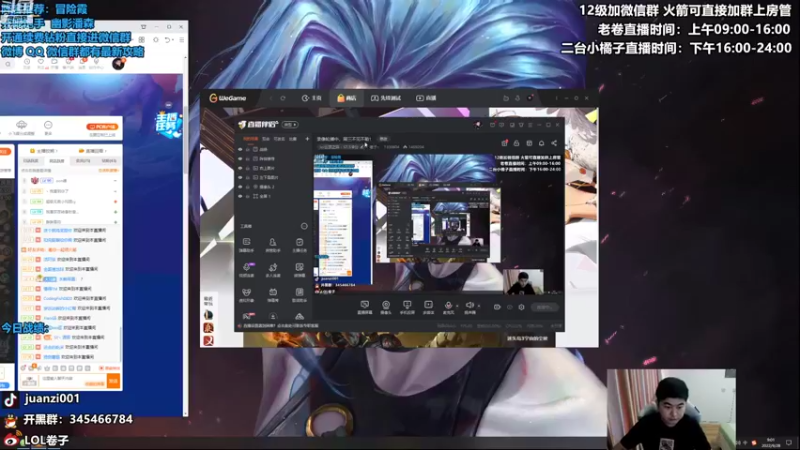Add a 摄像头 camera source from bottom toolbar
This screenshot has height=450, width=800.
[386, 307]
